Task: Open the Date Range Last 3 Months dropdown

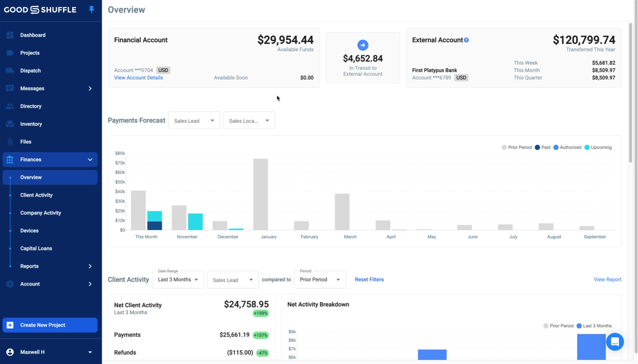Action: pos(178,280)
